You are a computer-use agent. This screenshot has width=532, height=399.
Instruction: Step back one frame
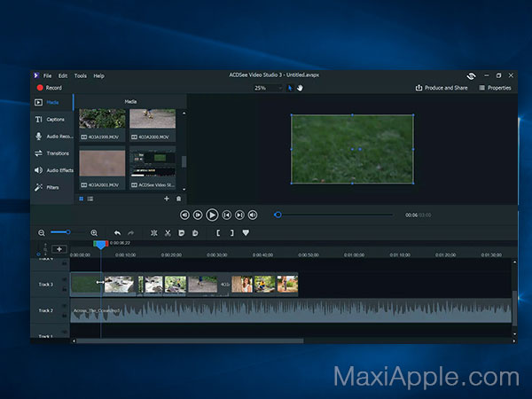click(x=184, y=215)
